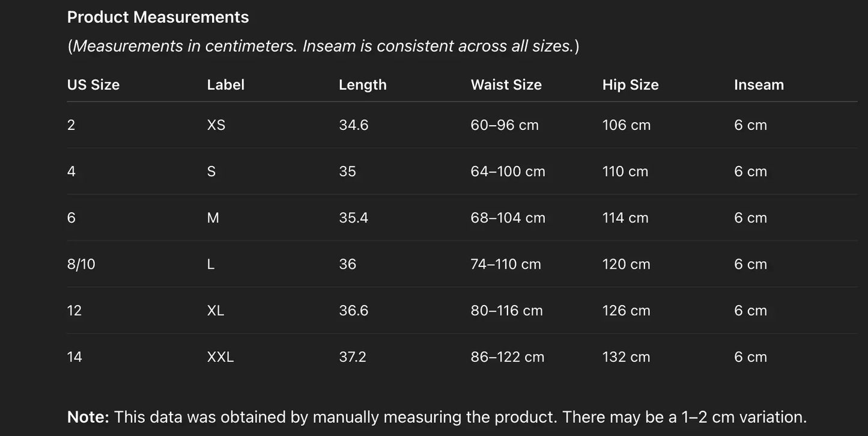Screen dimensions: 868x436
Task: Click the 132 cm hip value
Action: click(626, 357)
